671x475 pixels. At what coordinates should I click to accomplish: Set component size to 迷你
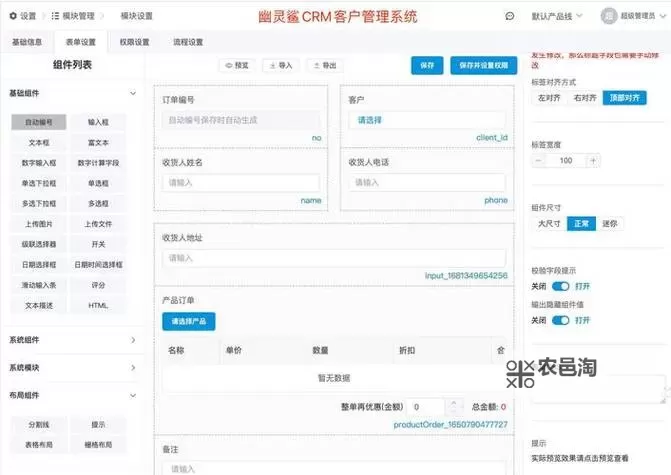(x=610, y=224)
